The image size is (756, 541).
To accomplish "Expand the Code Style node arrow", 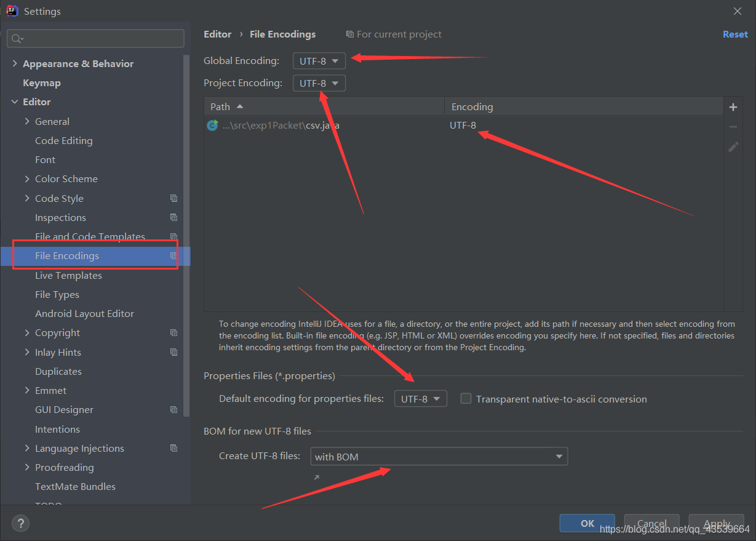I will 27,198.
